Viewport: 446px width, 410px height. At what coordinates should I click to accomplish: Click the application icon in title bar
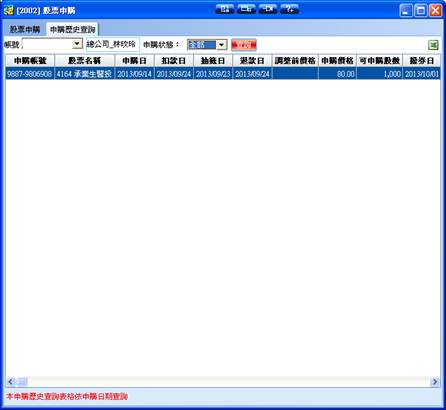8,10
